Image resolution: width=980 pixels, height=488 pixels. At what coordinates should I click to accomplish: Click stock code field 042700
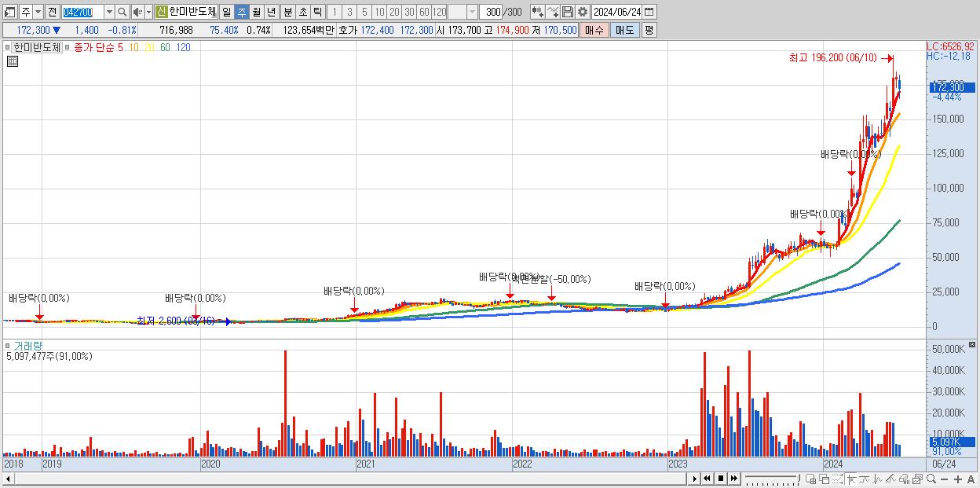82,12
